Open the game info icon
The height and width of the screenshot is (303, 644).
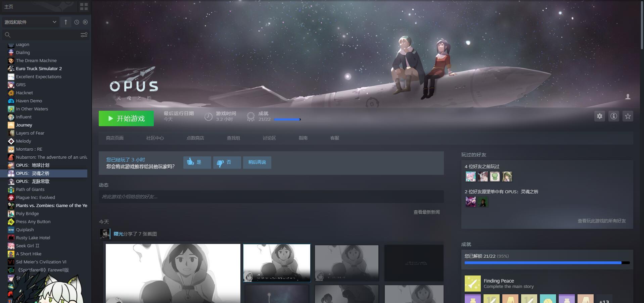click(x=614, y=116)
